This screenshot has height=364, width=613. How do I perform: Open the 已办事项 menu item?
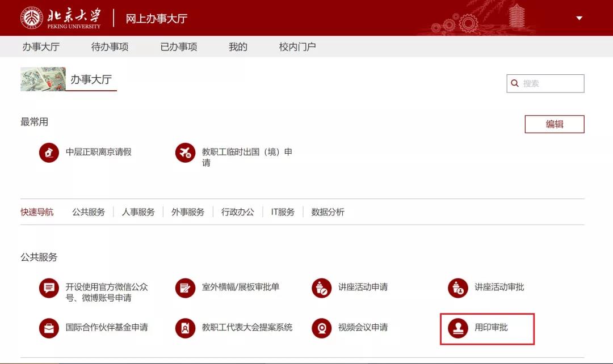coord(178,47)
